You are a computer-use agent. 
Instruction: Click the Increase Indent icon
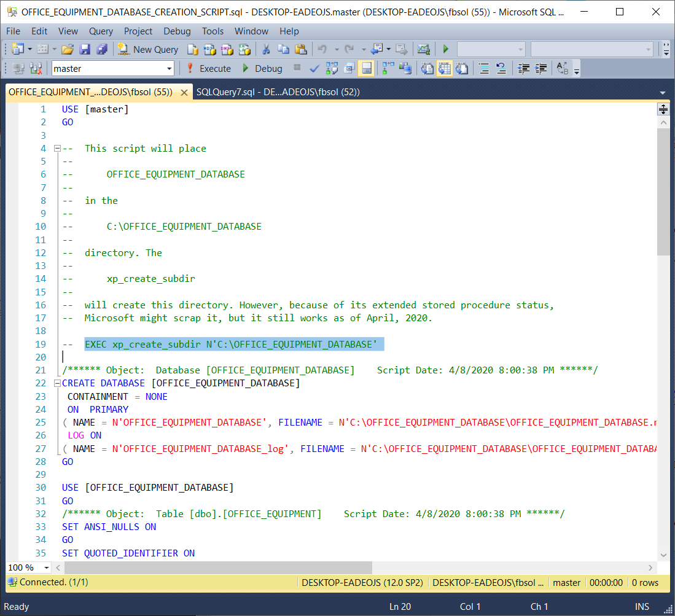[540, 69]
